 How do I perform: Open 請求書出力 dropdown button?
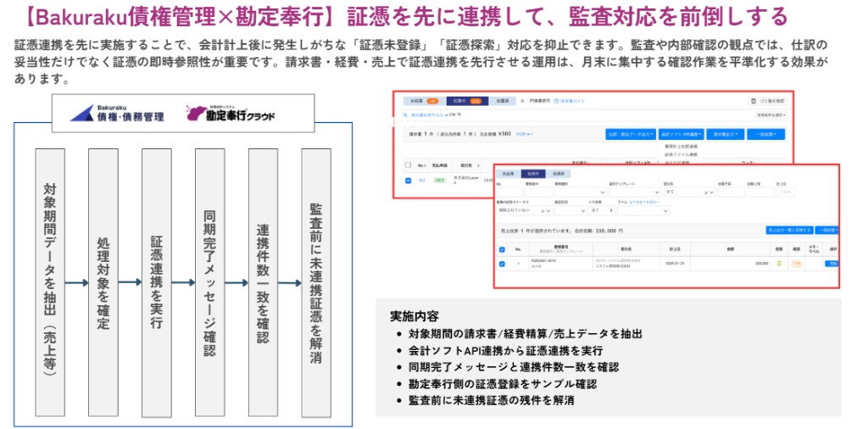click(x=726, y=135)
